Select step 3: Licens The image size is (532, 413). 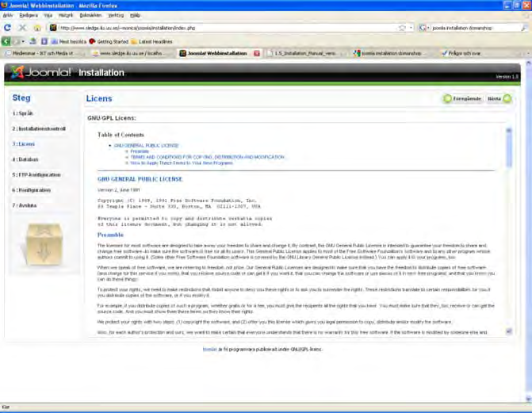pos(24,144)
